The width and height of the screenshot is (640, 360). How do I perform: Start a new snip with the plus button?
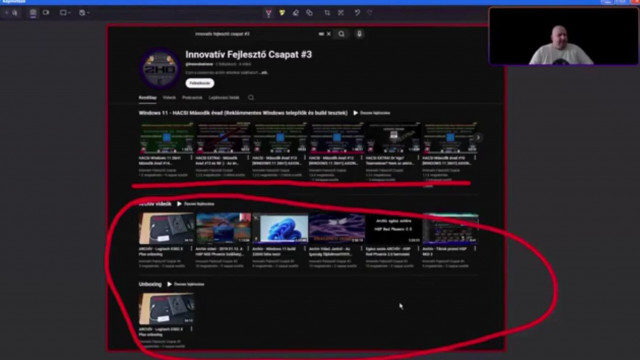pos(7,13)
